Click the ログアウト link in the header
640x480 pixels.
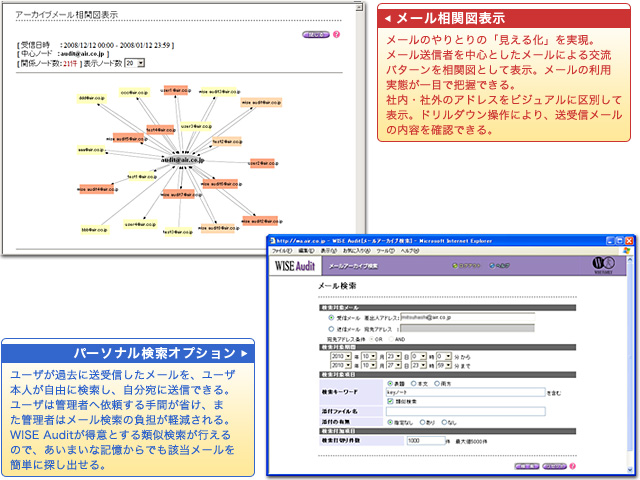(469, 266)
